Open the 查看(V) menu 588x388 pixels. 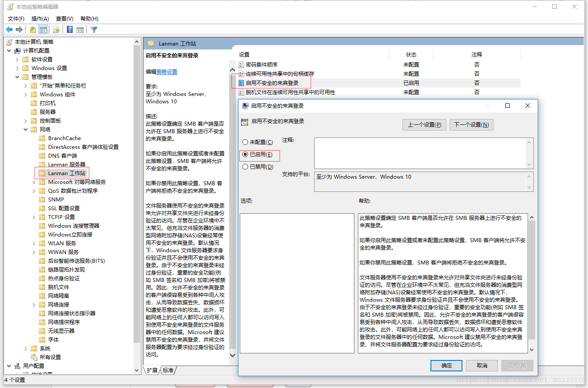(x=65, y=18)
